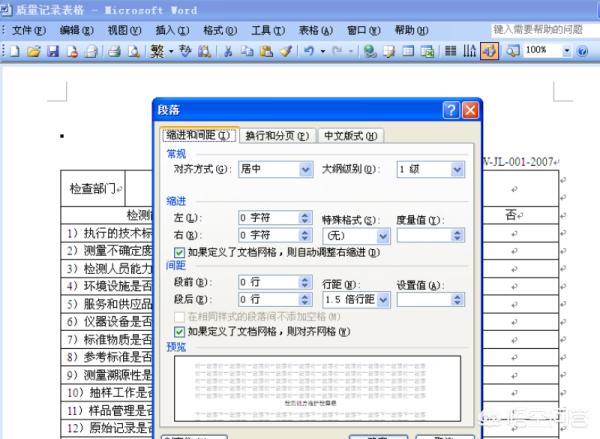Click the Undo arrow icon

309,51
